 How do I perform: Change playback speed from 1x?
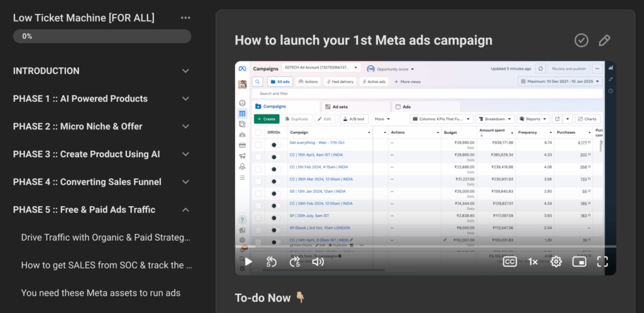[x=533, y=261]
